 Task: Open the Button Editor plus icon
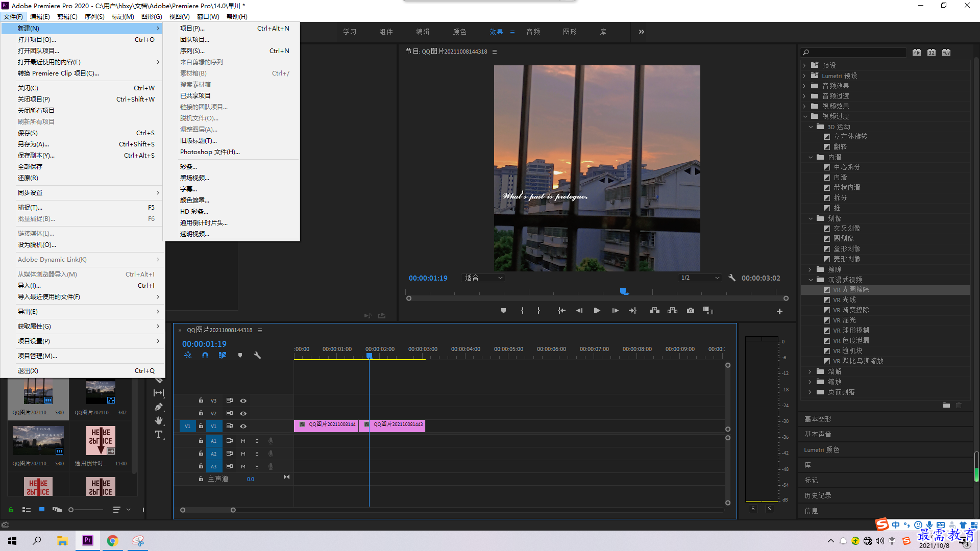click(x=779, y=311)
